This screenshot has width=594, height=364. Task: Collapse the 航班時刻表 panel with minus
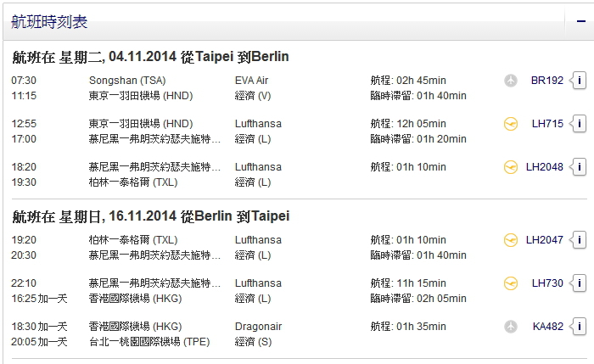coord(580,21)
